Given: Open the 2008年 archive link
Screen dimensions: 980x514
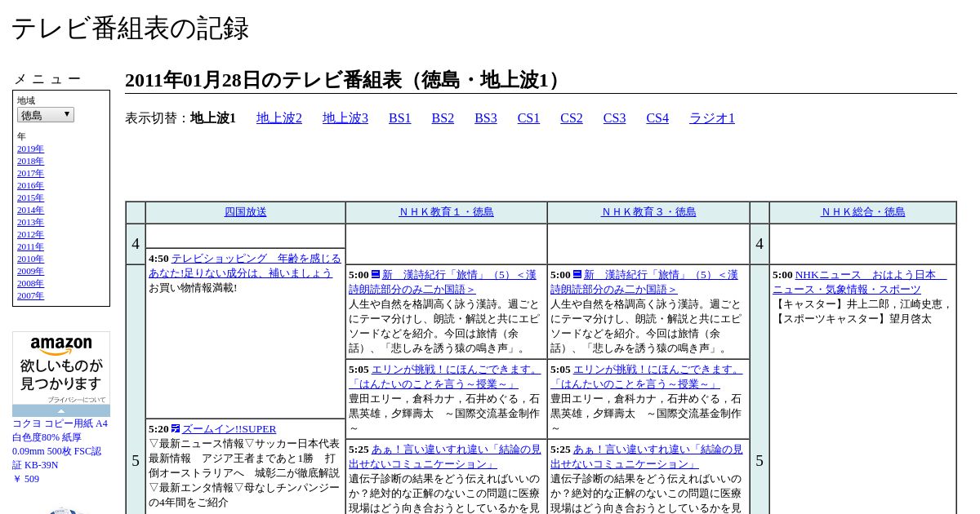Looking at the screenshot, I should (x=30, y=284).
